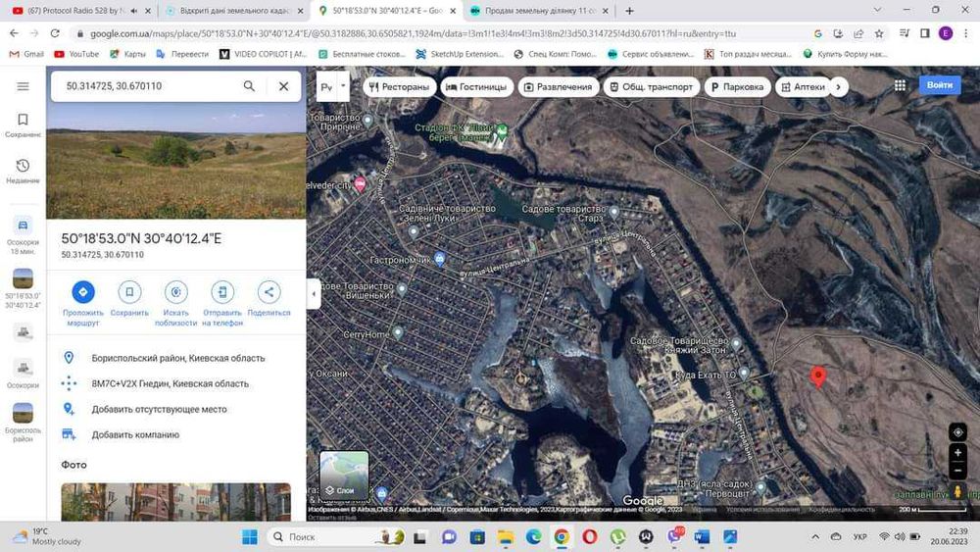Click Бориспольский район, Киевская область
This screenshot has width=980, height=552.
pos(178,358)
